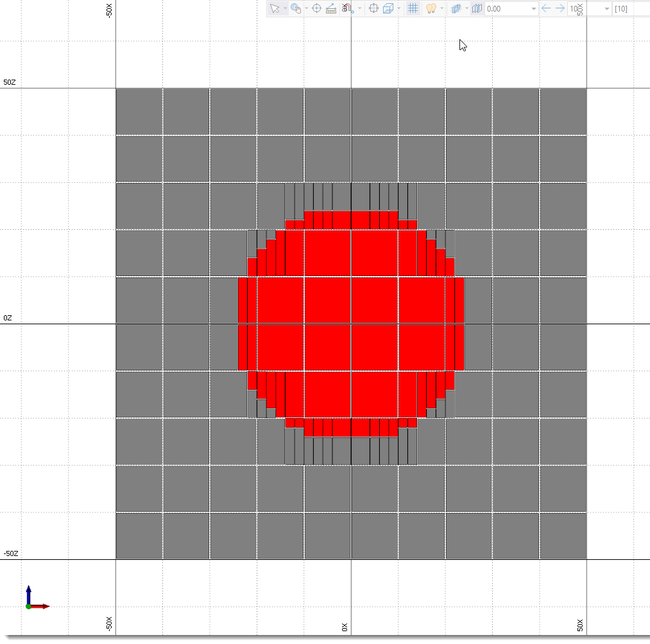Expand the lighting options dropdown arrow
650x644 pixels.
click(x=442, y=8)
